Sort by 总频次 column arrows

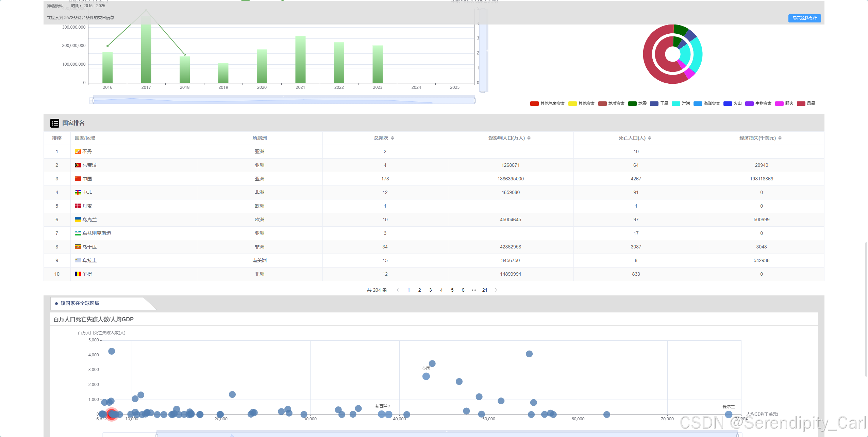click(x=393, y=138)
